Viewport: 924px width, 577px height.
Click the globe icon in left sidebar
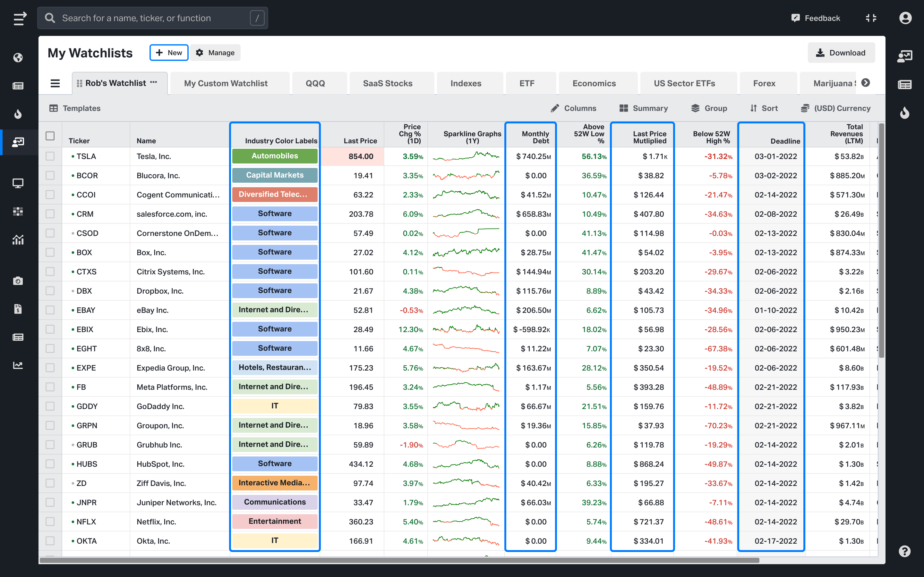pyautogui.click(x=18, y=58)
